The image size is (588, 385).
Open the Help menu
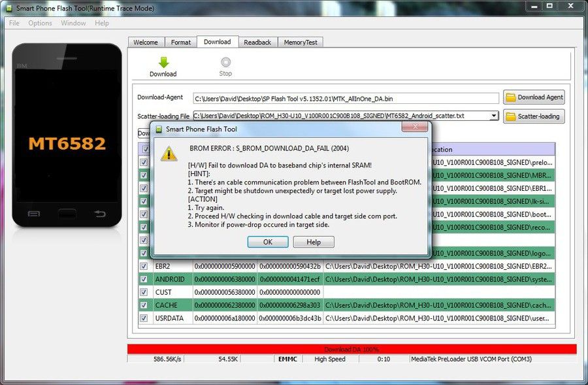coord(102,23)
